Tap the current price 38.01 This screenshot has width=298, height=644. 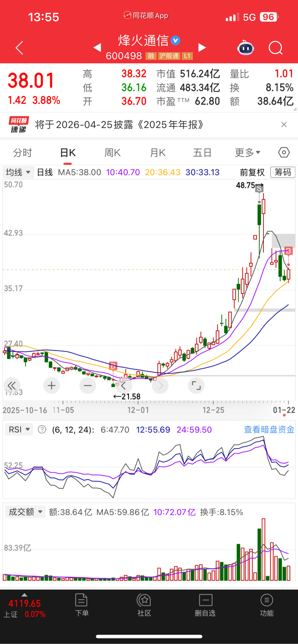click(31, 81)
